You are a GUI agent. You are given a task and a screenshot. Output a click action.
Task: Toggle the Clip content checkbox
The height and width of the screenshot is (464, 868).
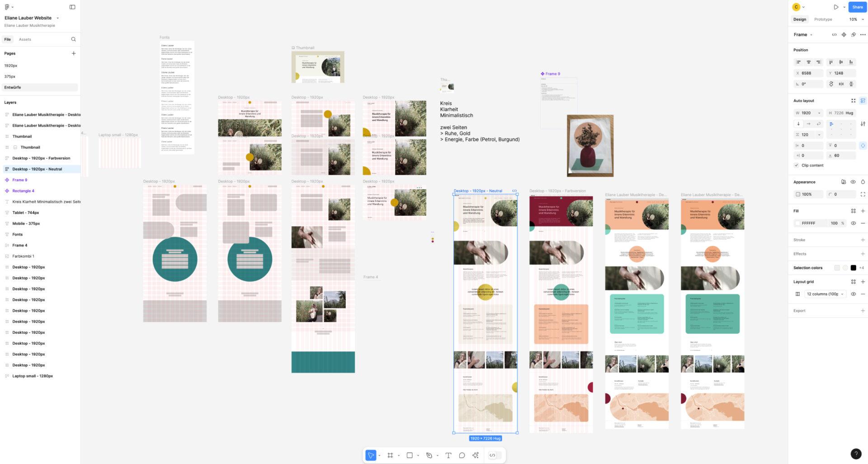(x=796, y=166)
